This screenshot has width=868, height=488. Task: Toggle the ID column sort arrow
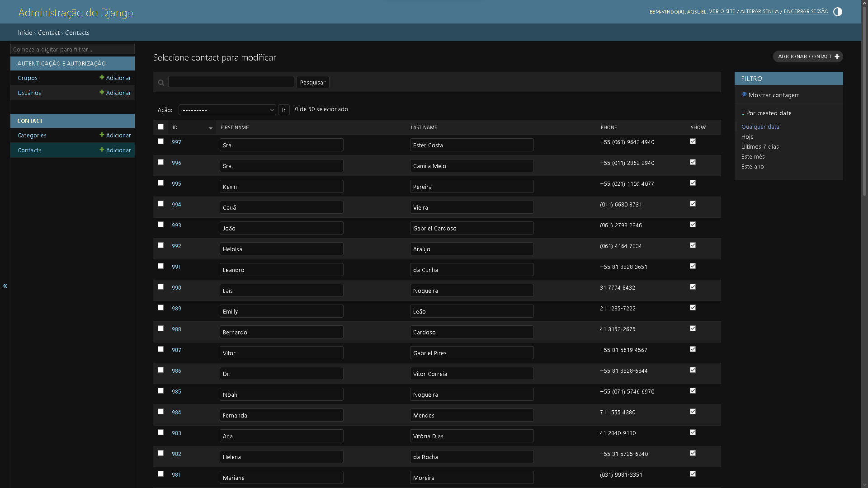211,128
